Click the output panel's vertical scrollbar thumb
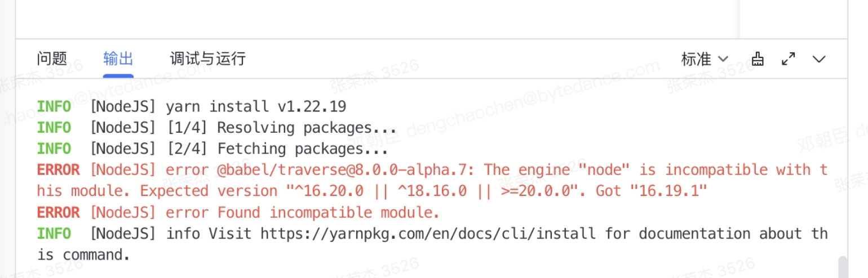 (x=843, y=267)
